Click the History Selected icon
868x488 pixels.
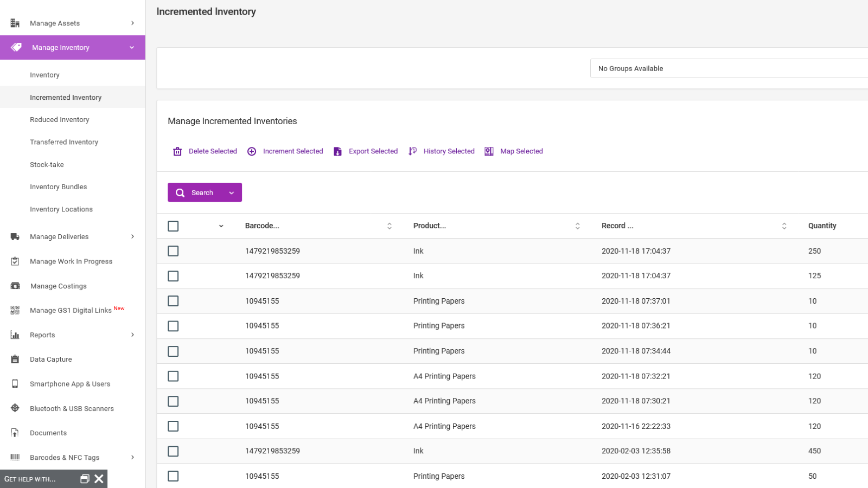coord(412,151)
